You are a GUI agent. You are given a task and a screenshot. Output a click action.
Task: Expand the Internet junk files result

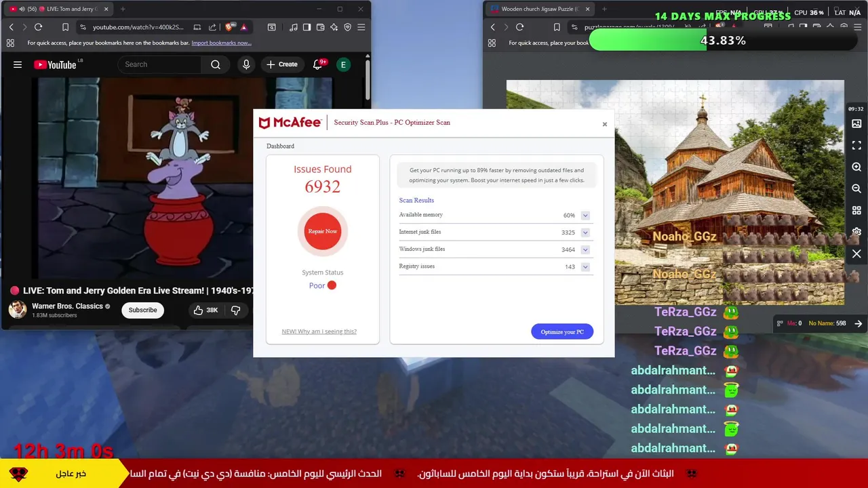tap(585, 232)
